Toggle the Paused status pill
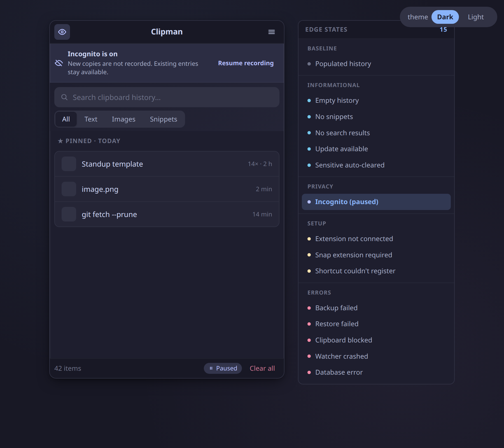Screen dimensions: 504x448 coord(223,368)
